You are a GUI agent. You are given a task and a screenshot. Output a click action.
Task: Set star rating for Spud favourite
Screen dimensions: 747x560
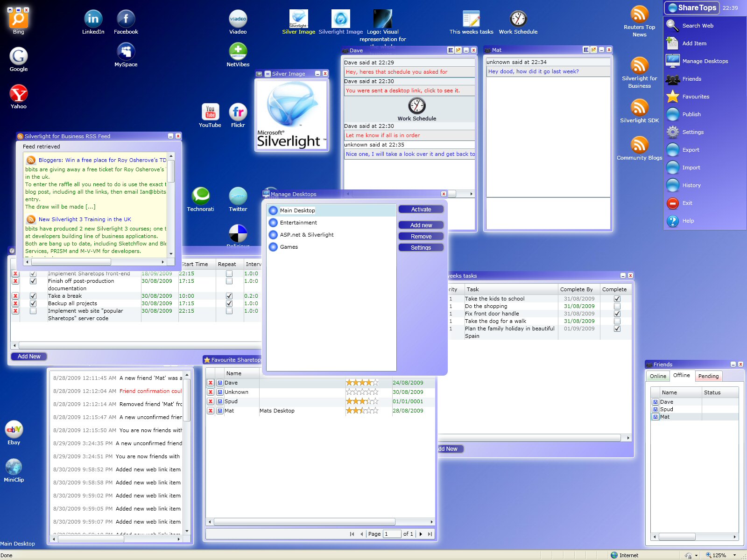362,401
